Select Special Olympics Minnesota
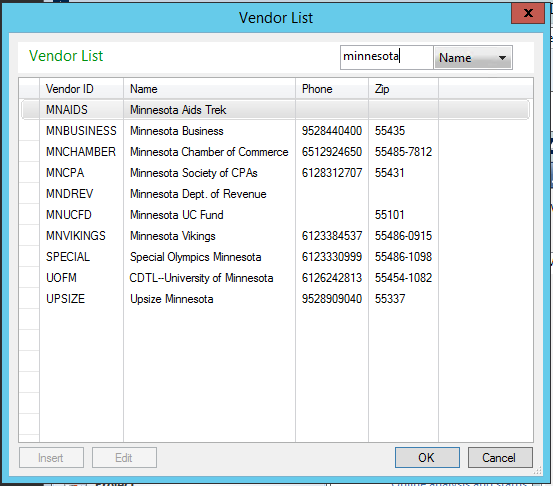The image size is (553, 486). point(195,257)
